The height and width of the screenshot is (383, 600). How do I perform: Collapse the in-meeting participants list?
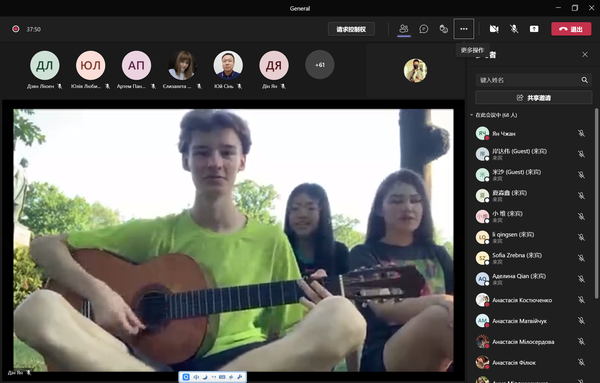click(472, 115)
